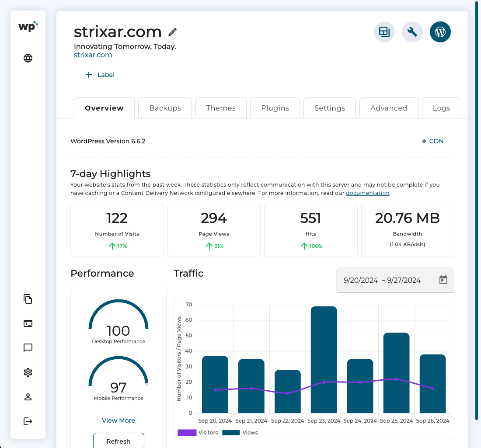
Task: Click the date range 9/20/2024 – 9/27/2024 field
Action: click(x=395, y=280)
